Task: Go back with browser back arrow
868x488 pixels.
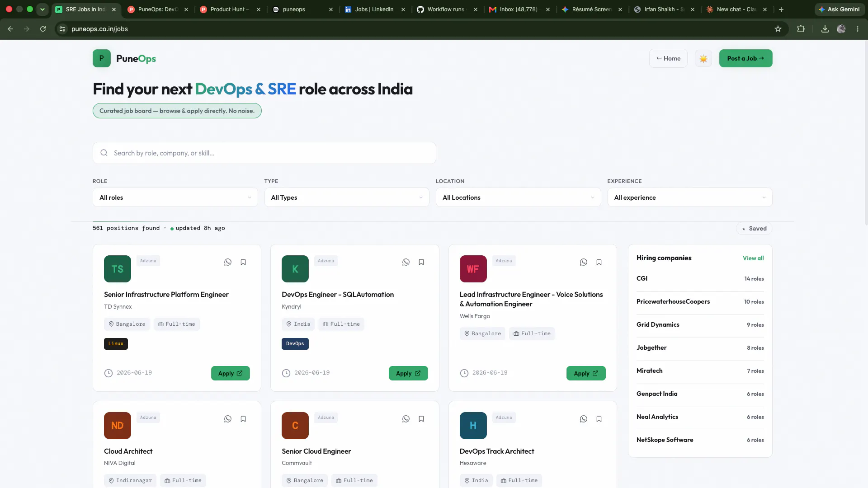Action: pyautogui.click(x=10, y=29)
